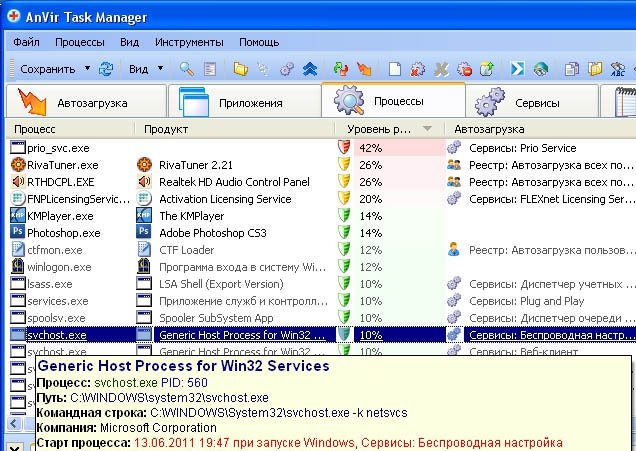Sort by the Продукт column header
The height and width of the screenshot is (451, 636).
tap(235, 129)
